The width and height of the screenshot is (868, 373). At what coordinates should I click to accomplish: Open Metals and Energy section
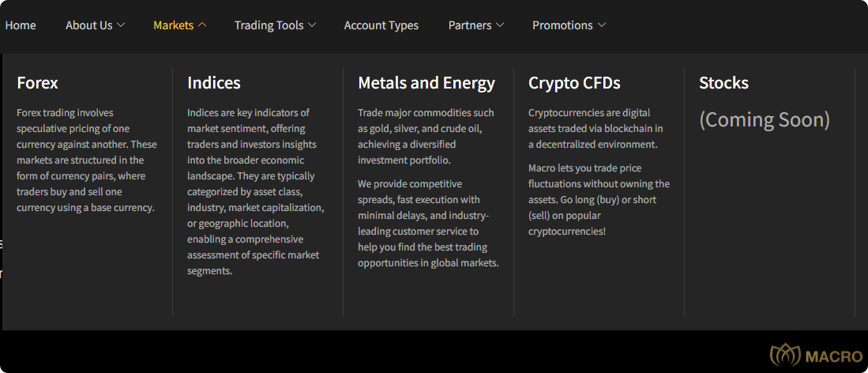coord(426,82)
